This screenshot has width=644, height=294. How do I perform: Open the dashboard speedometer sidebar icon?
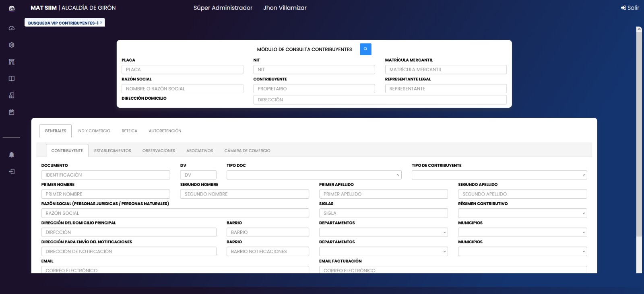pyautogui.click(x=12, y=28)
